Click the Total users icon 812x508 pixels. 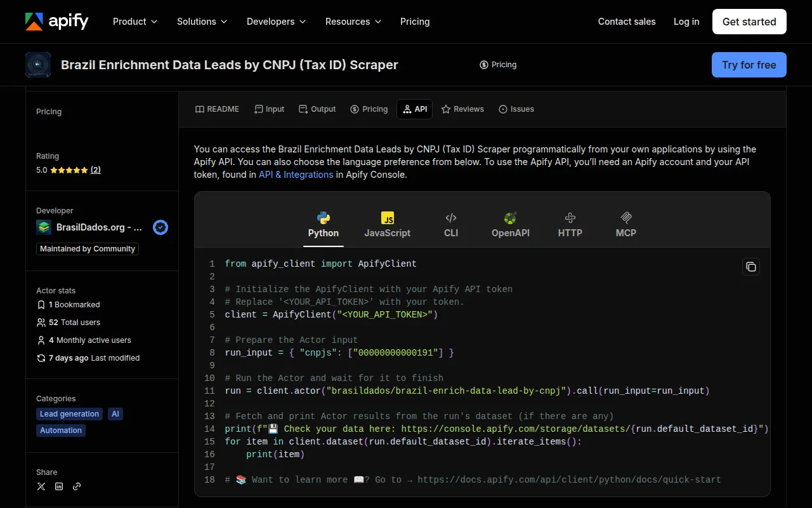point(41,323)
